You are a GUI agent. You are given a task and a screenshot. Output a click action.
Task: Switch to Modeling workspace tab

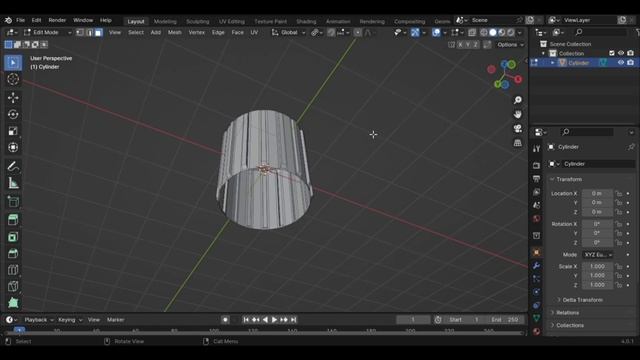coord(165,21)
